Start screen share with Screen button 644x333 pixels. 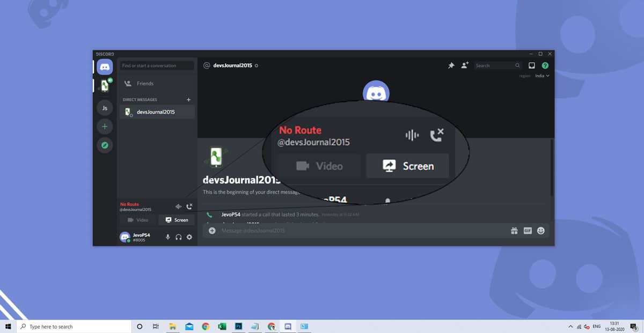[x=177, y=220]
